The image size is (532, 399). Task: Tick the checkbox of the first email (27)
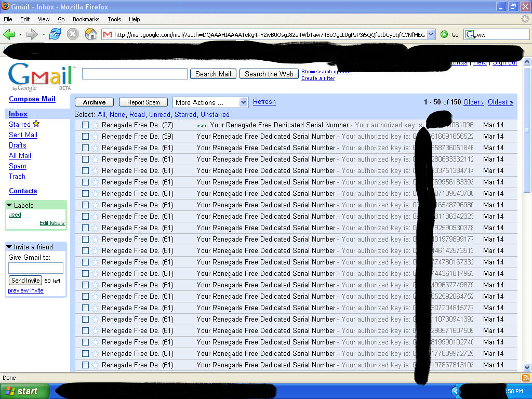85,125
